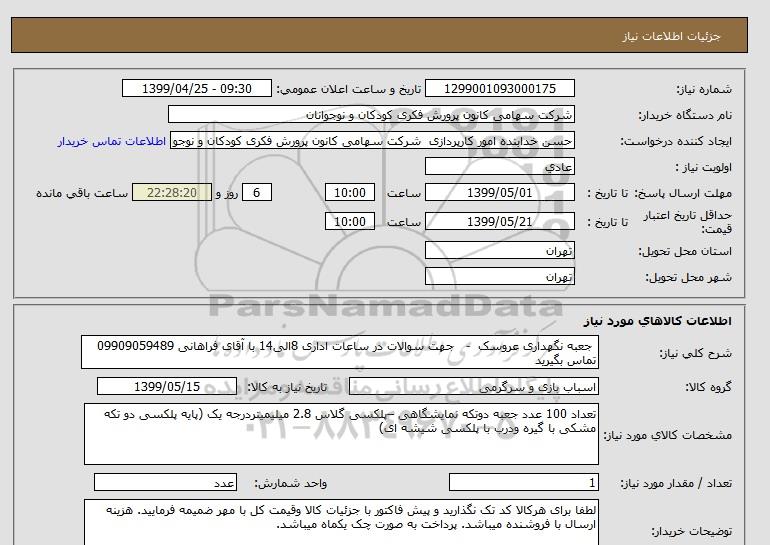Click the توضیحات خریدار label
This screenshot has width=770, height=545.
click(x=692, y=531)
